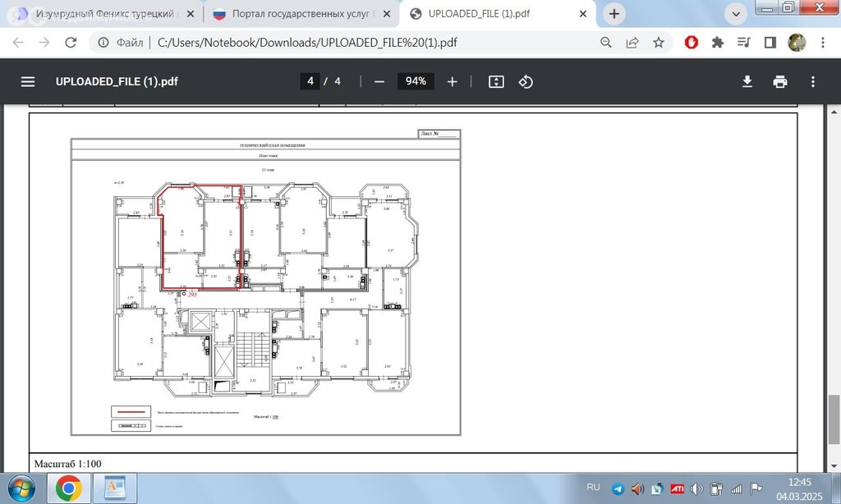841x504 pixels.
Task: Toggle the browser side panel
Action: (770, 43)
